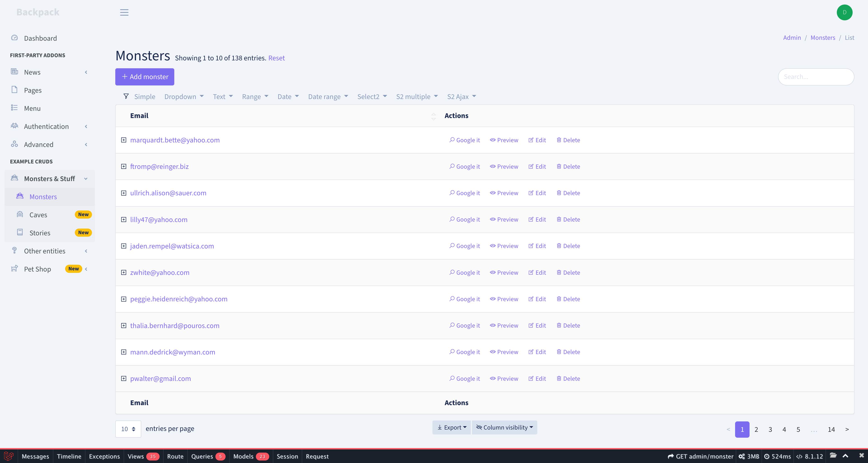Expand details for marquardt.bette@yahoo.com row
Viewport: 868px width, 463px height.
(x=124, y=140)
